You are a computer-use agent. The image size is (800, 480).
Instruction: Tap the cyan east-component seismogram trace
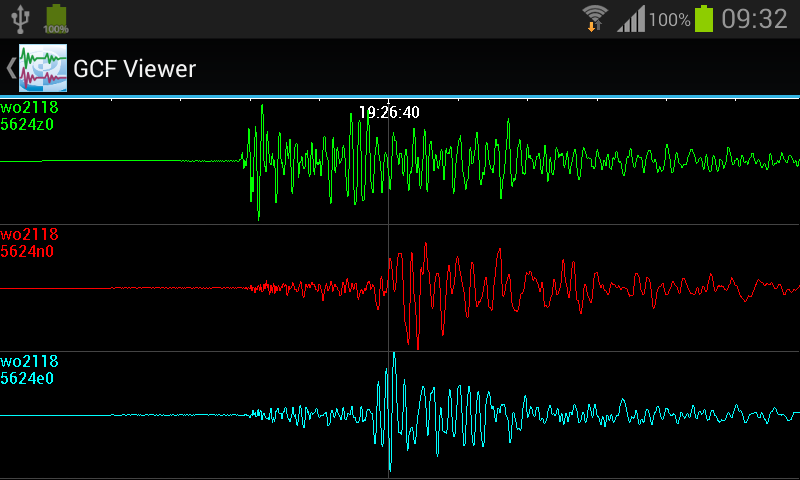400,414
